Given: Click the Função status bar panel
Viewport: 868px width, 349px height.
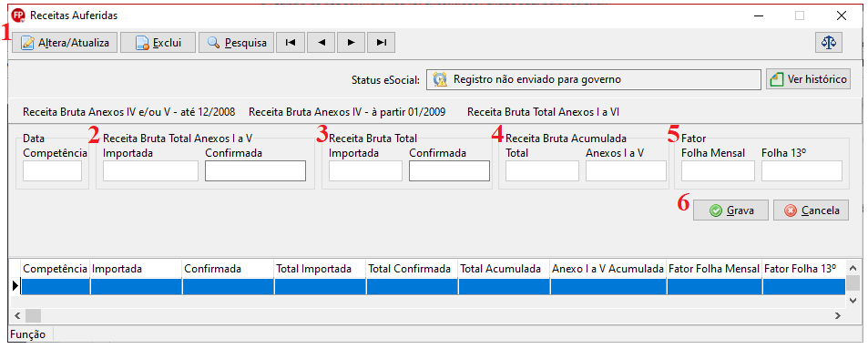Looking at the screenshot, I should pyautogui.click(x=29, y=334).
